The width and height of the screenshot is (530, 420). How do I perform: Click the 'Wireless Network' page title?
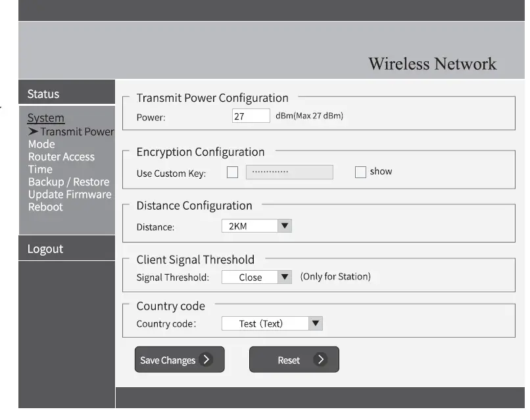tap(432, 64)
